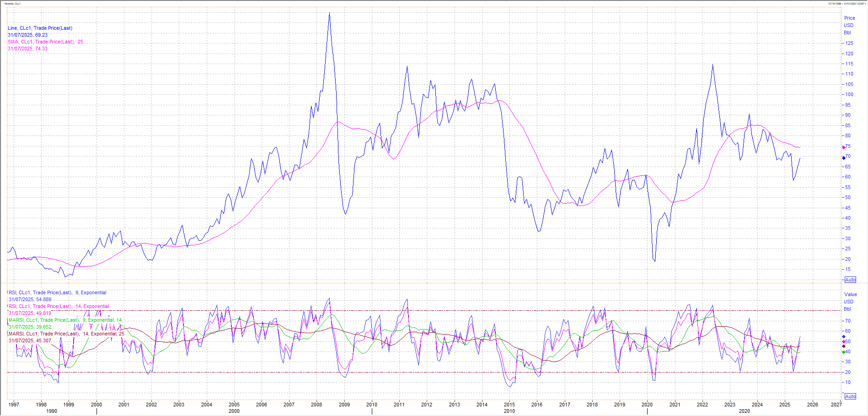Select dark red MARSI 14 Exponential 25 legend
This screenshot has height=416, width=868.
(x=66, y=334)
